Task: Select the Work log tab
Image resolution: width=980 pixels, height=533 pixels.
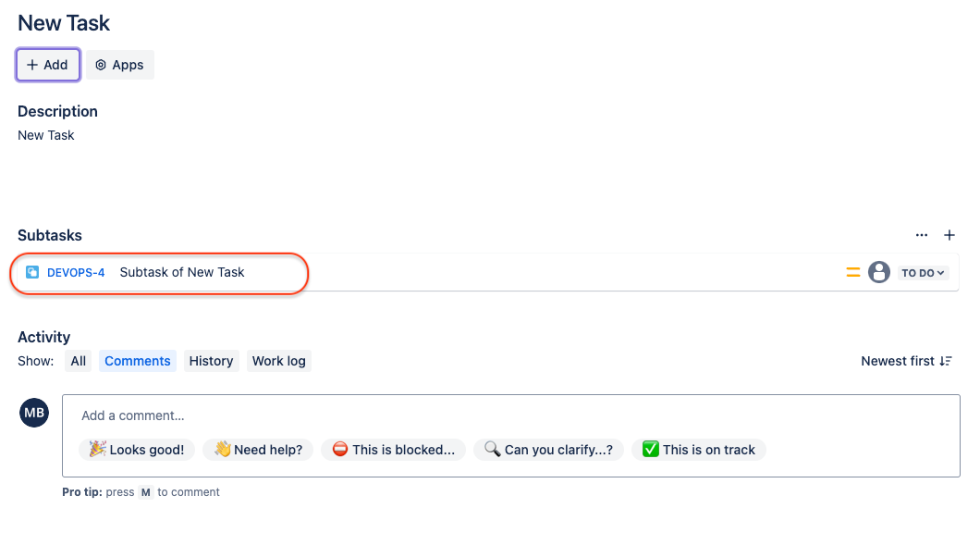Action: 278,361
